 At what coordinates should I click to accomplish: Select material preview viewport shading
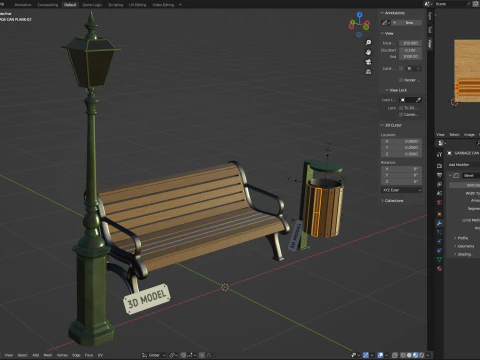[416, 355]
